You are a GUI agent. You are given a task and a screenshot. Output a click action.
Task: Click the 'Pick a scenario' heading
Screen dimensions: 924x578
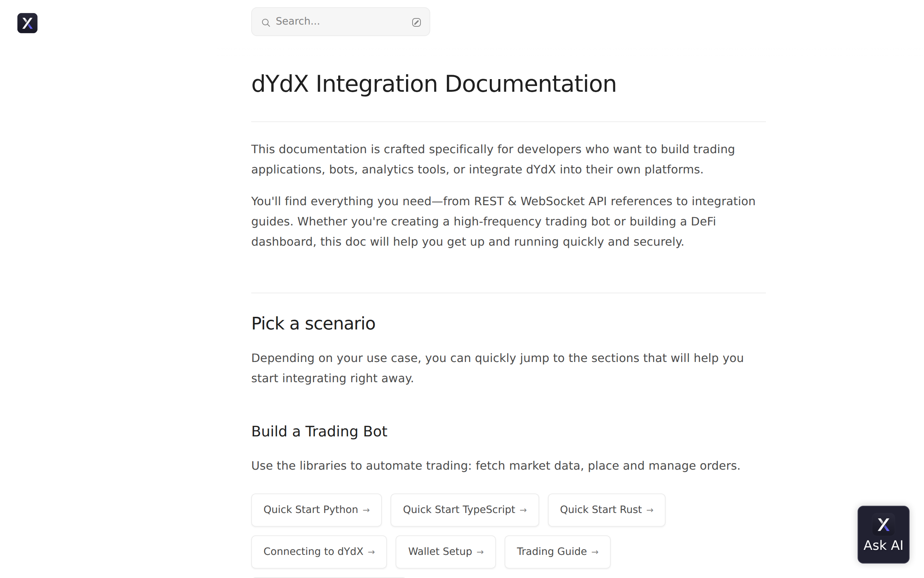pyautogui.click(x=313, y=323)
